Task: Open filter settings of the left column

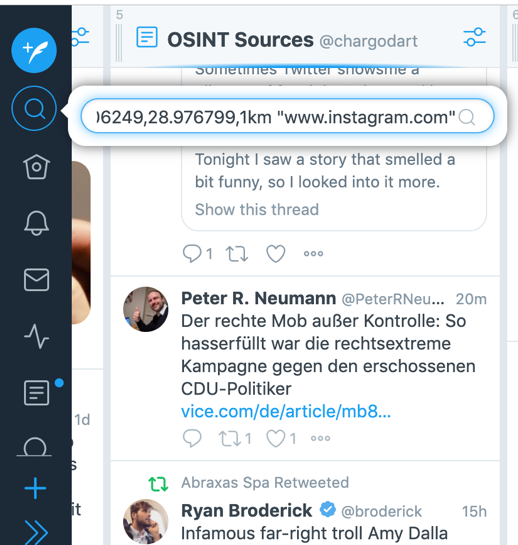Action: tap(81, 37)
